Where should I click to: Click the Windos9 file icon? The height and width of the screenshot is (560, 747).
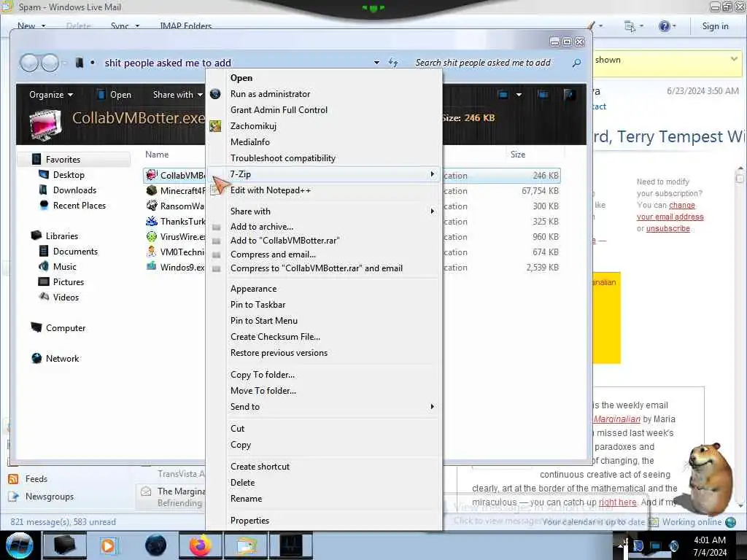[152, 267]
